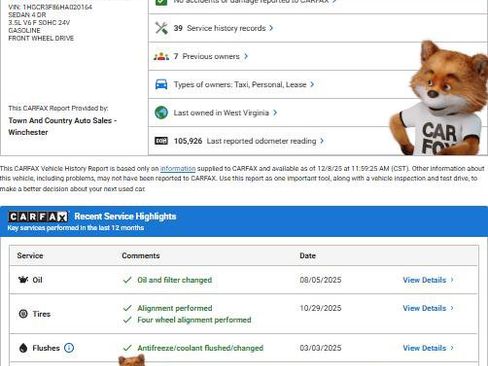Click checkmark beside Alignment performed
The width and height of the screenshot is (488, 366).
click(127, 308)
